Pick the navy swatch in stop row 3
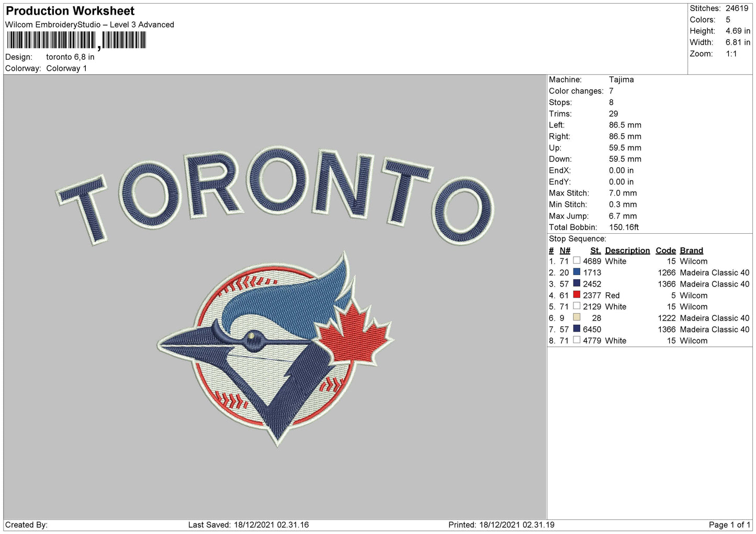The width and height of the screenshot is (756, 534). (577, 283)
